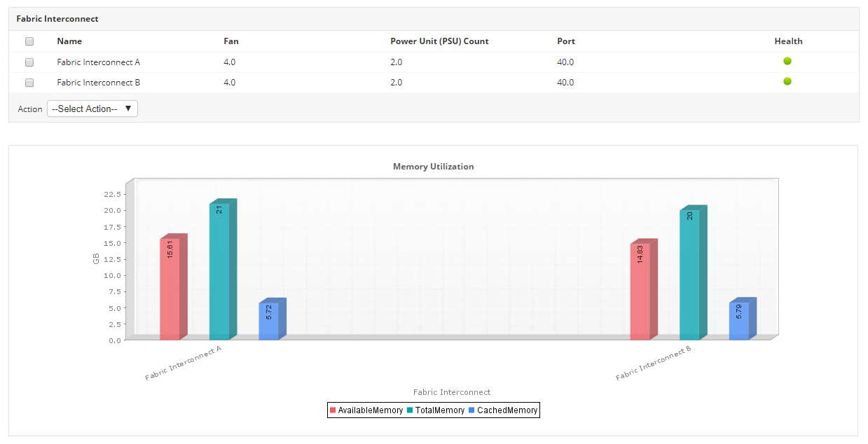Screen dimensions: 868x444
Task: Open the Select Action dropdown
Action: pyautogui.click(x=92, y=109)
